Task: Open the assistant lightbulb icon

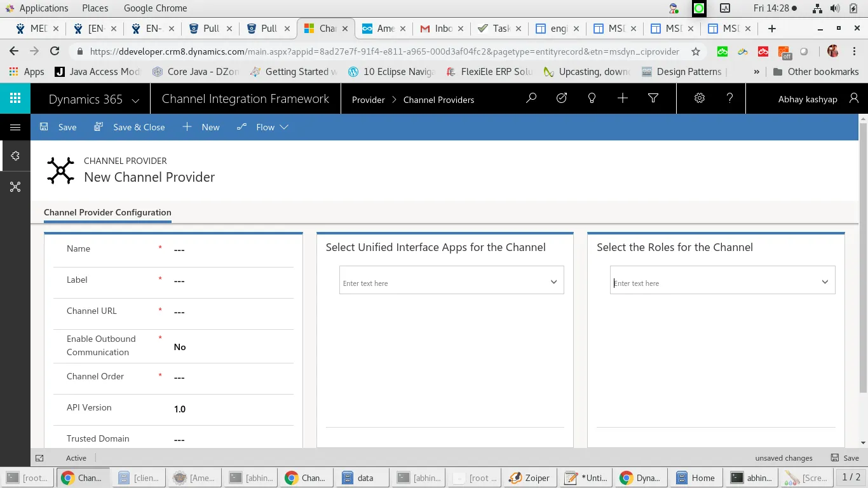Action: (x=592, y=98)
